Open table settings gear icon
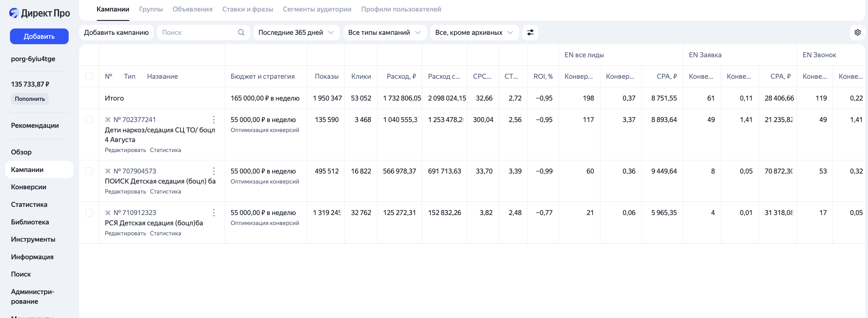Screen dimensions: 868x318 pyautogui.click(x=857, y=32)
